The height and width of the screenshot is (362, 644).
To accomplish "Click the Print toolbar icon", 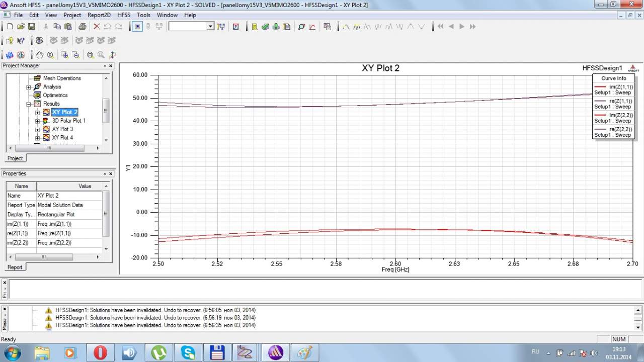I will (82, 27).
